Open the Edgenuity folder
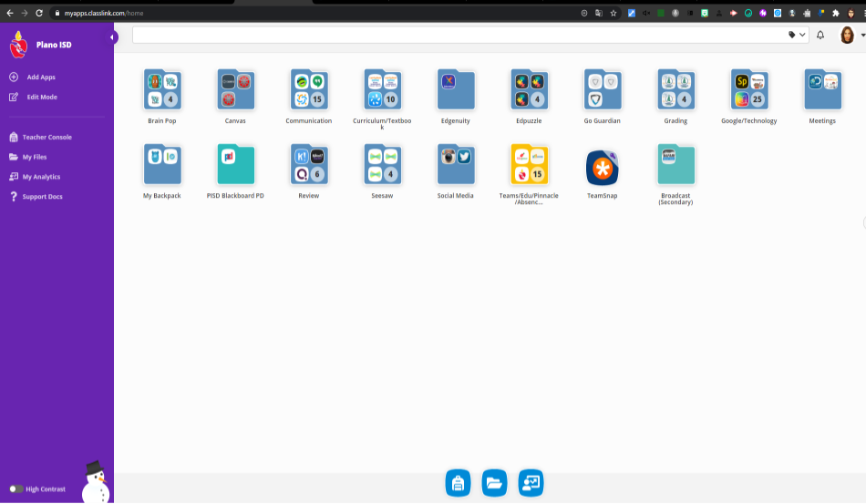Image resolution: width=866 pixels, height=504 pixels. pos(456,90)
